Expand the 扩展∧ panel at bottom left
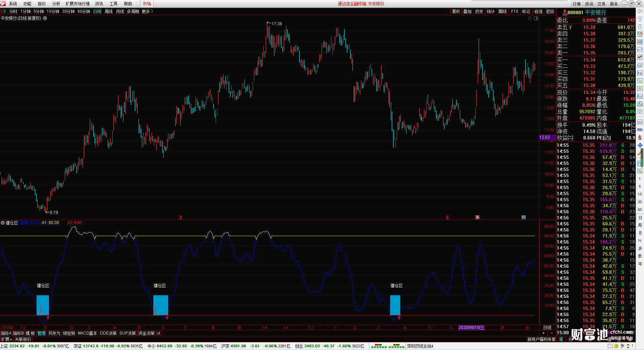Viewport: 644px width, 350px height. (x=6, y=339)
